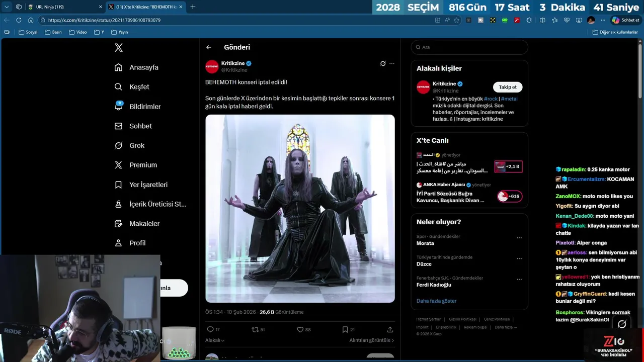This screenshot has height=362, width=644.
Task: Open Sosyal bookmarks folder
Action: coord(28,32)
